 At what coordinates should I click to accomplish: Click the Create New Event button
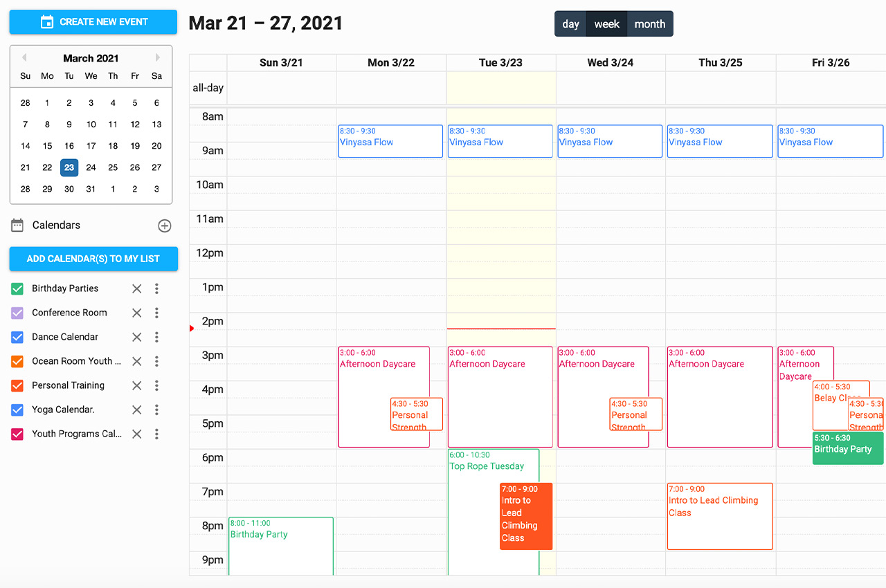93,21
